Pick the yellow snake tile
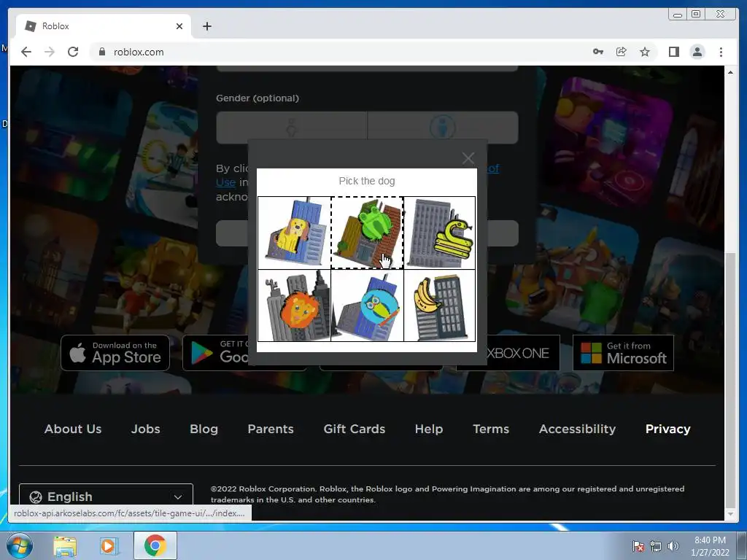The image size is (747, 560). point(439,233)
